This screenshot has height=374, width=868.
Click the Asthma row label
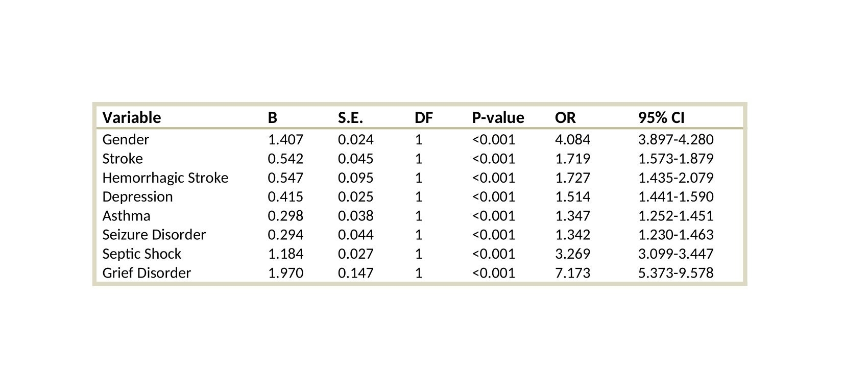[126, 216]
